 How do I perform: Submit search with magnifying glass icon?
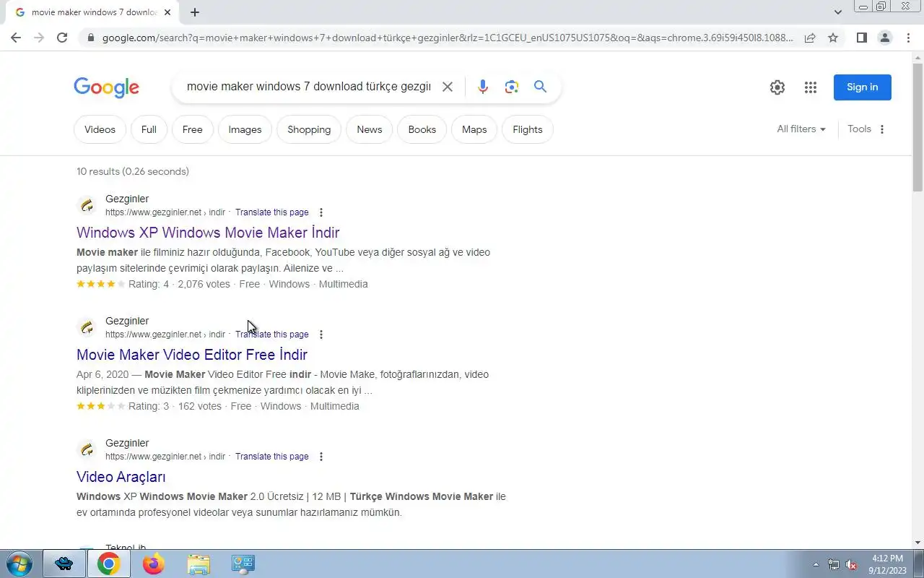coord(540,87)
